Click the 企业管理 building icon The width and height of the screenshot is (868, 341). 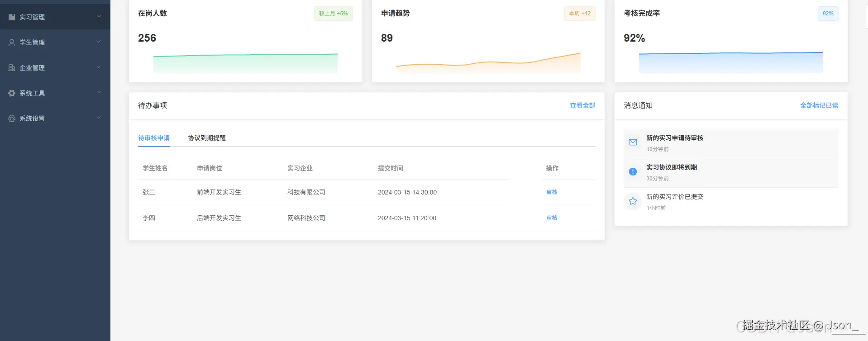[x=12, y=68]
